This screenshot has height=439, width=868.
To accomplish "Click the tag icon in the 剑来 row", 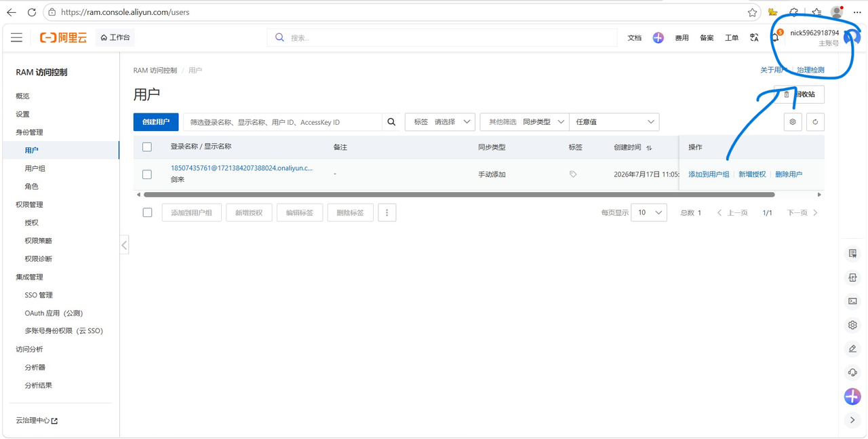I will 573,174.
